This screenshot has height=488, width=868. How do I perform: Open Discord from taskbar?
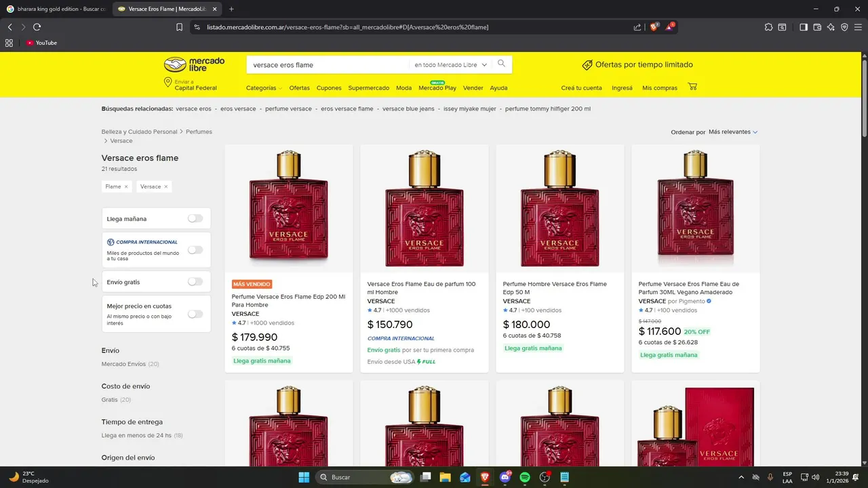505,477
